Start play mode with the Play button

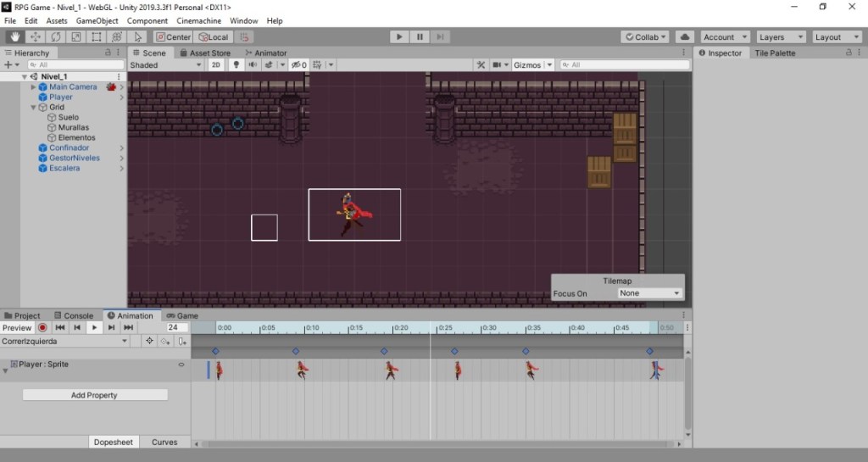[x=398, y=37]
